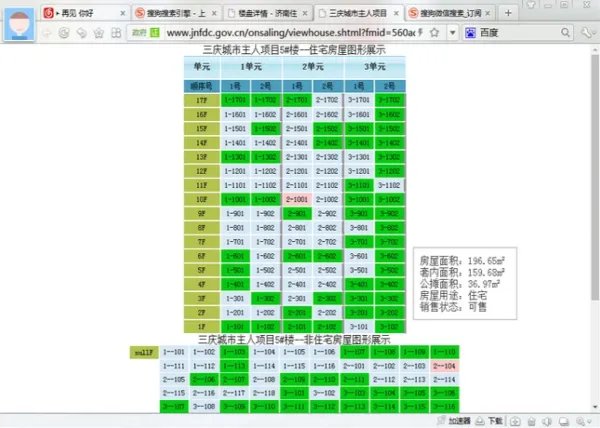Click non-residential cell 3--102
The width and height of the screenshot is (600, 428).
point(324,393)
